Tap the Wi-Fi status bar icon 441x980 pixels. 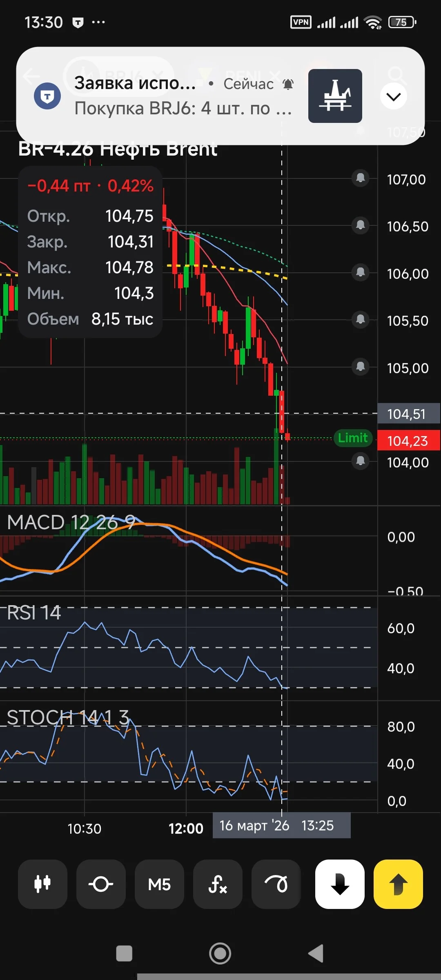coord(373,22)
